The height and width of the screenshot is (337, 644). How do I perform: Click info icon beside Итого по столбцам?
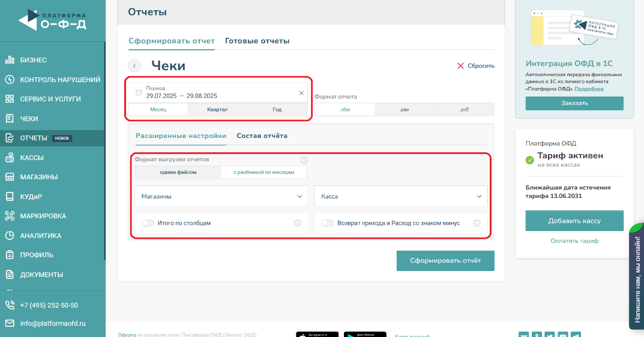(x=297, y=223)
